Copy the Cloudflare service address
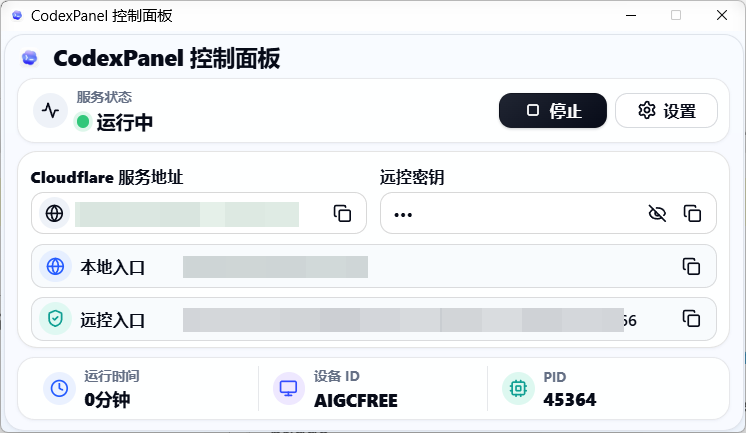Viewport: 746px width, 433px height. tap(342, 214)
